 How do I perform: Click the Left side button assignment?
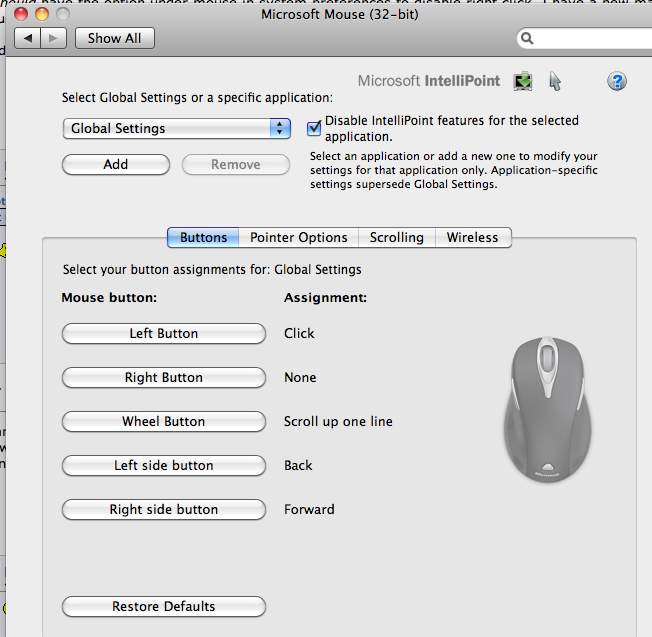click(164, 466)
